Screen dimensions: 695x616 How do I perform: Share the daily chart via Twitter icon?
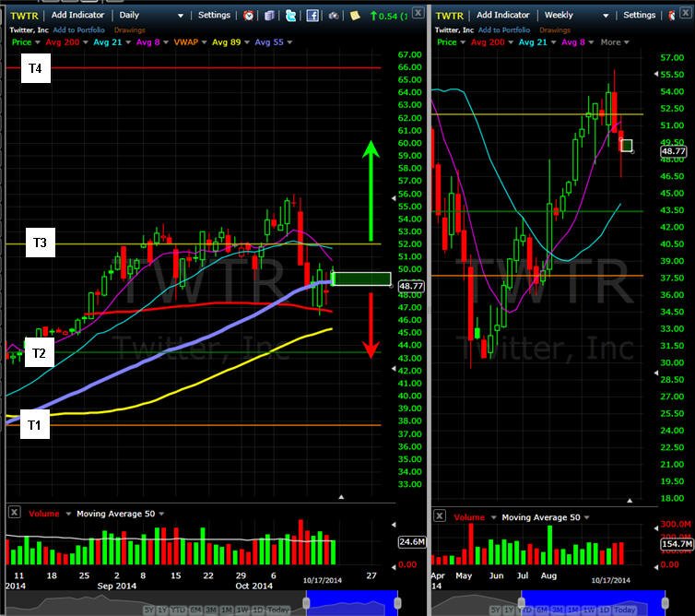click(x=290, y=16)
